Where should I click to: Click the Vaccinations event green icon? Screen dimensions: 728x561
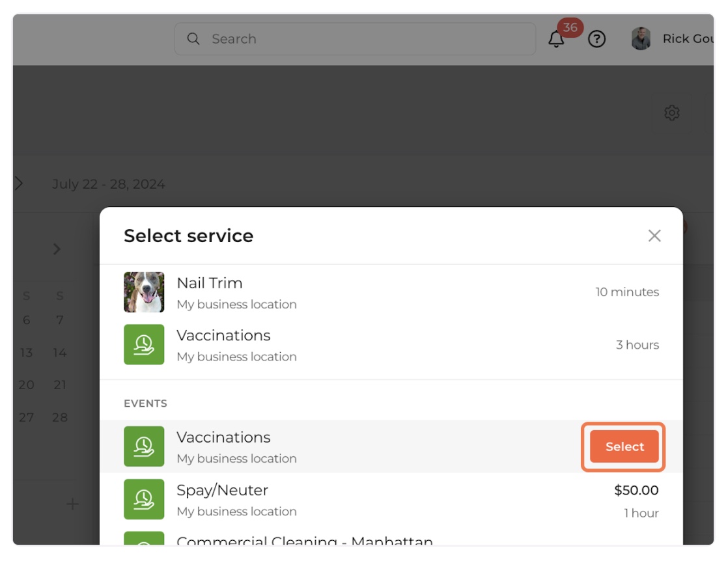144,446
